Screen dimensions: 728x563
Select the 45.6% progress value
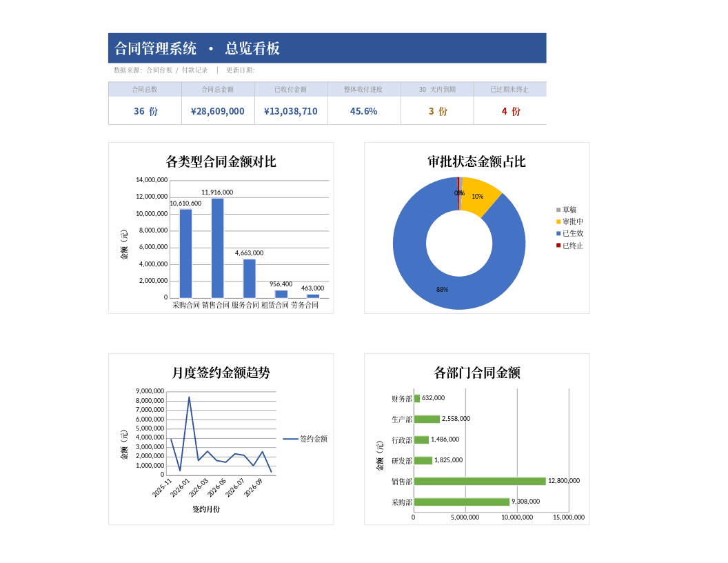363,111
